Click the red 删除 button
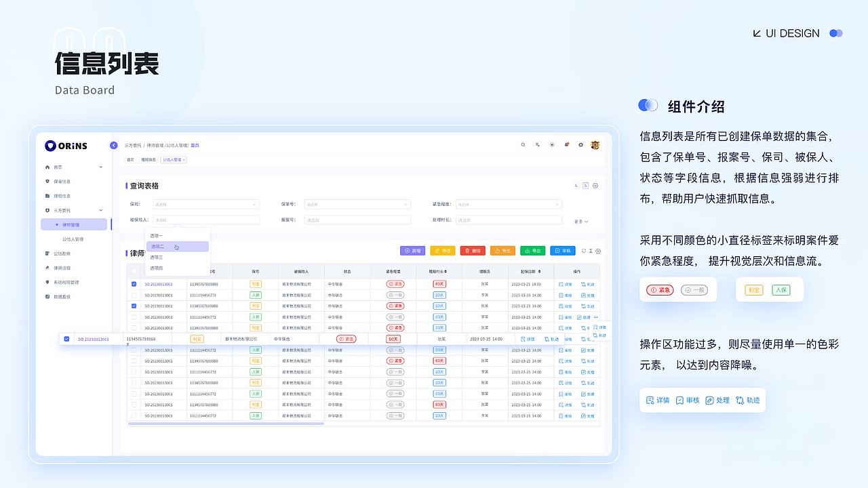This screenshot has height=488, width=868. [x=473, y=251]
